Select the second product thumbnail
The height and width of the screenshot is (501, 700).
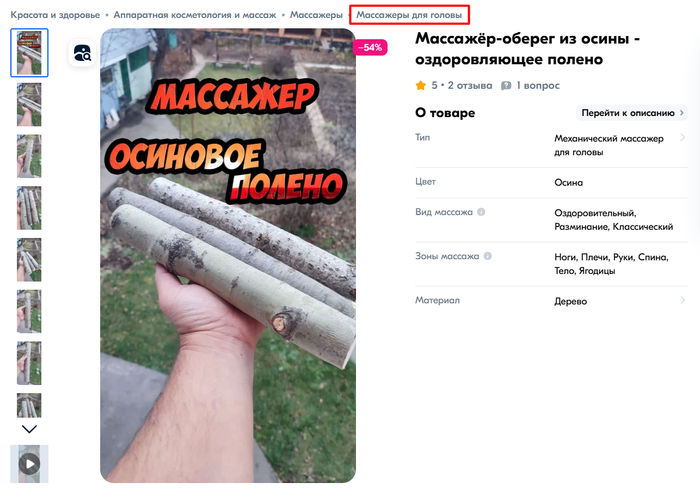coord(29,104)
